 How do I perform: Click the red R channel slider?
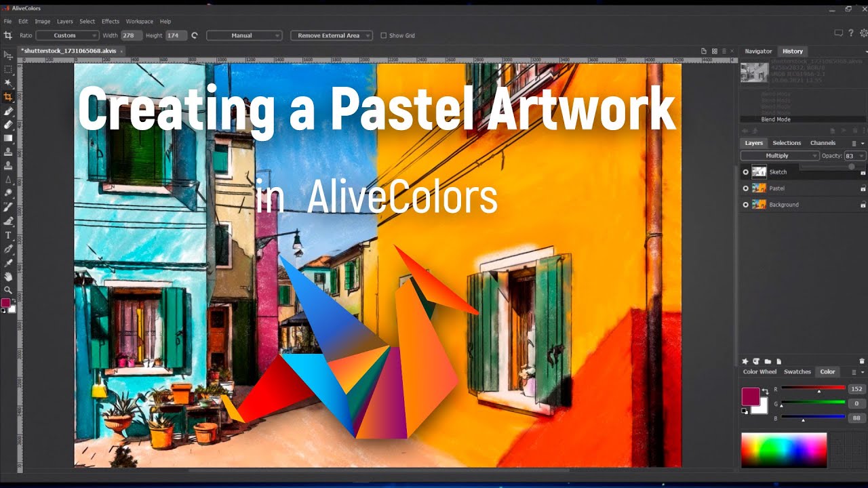click(x=813, y=388)
